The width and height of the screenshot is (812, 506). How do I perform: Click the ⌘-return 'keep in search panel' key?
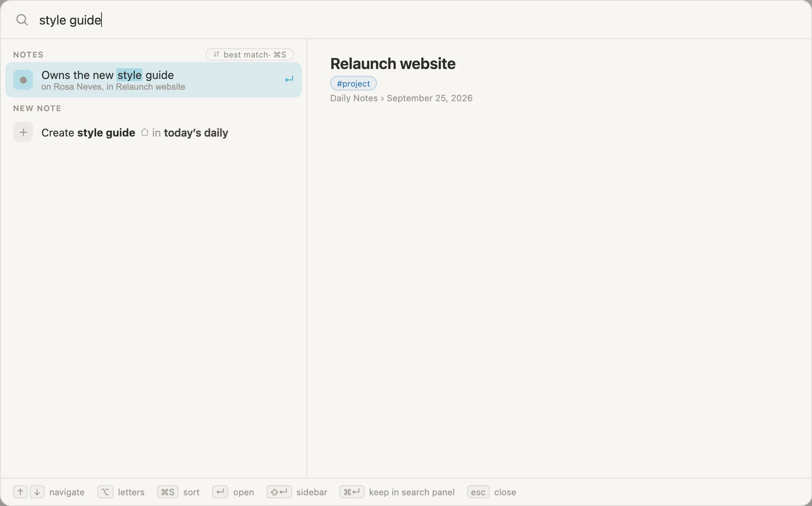[352, 492]
